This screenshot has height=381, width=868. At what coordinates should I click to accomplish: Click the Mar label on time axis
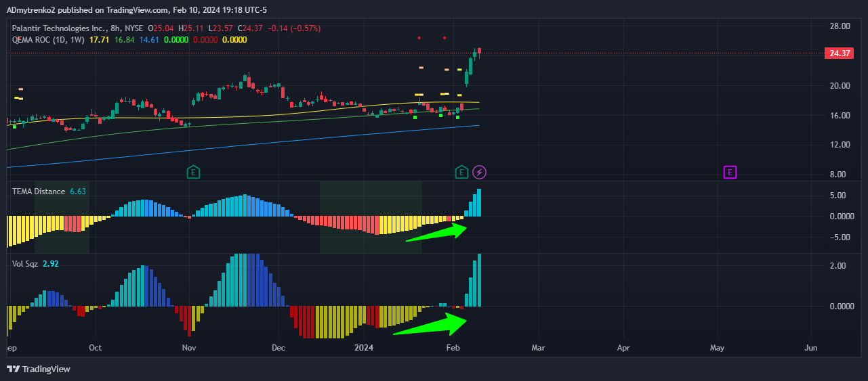point(538,348)
